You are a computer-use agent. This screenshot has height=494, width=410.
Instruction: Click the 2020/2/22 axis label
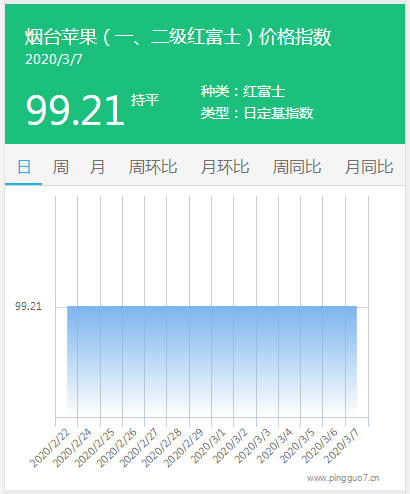click(x=50, y=448)
